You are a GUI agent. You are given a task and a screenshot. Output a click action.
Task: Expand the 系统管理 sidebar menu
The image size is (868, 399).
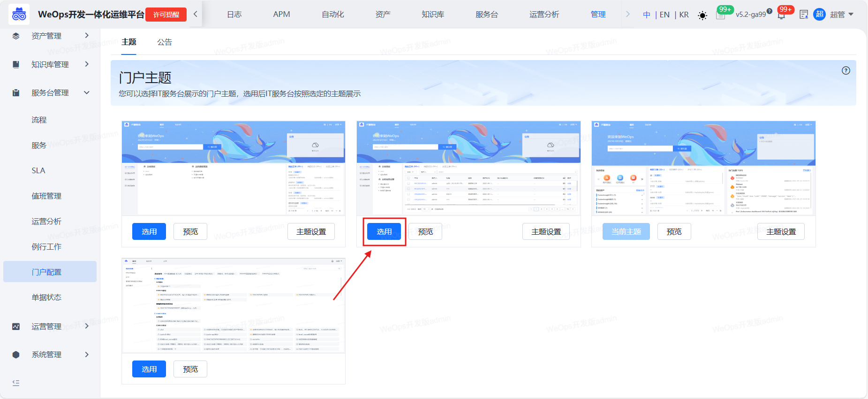pyautogui.click(x=86, y=355)
